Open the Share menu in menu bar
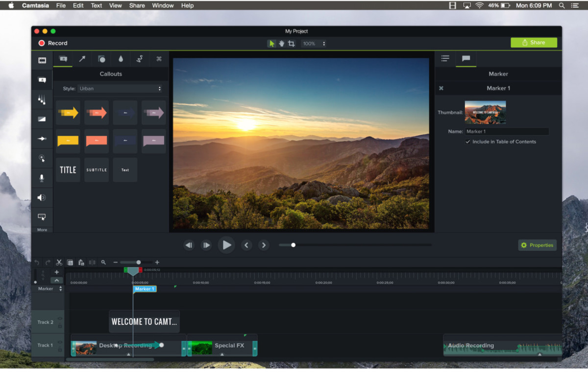 point(137,5)
